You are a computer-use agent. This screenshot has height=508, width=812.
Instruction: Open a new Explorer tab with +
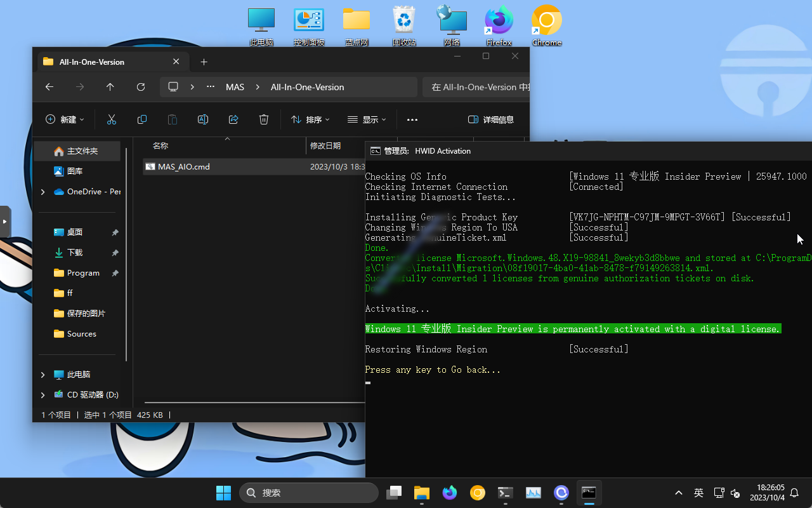pyautogui.click(x=204, y=62)
